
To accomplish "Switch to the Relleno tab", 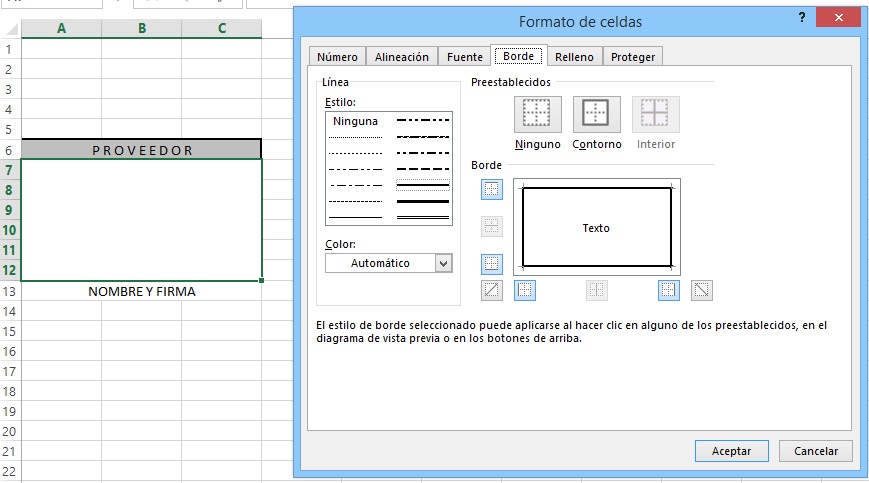I will click(574, 57).
